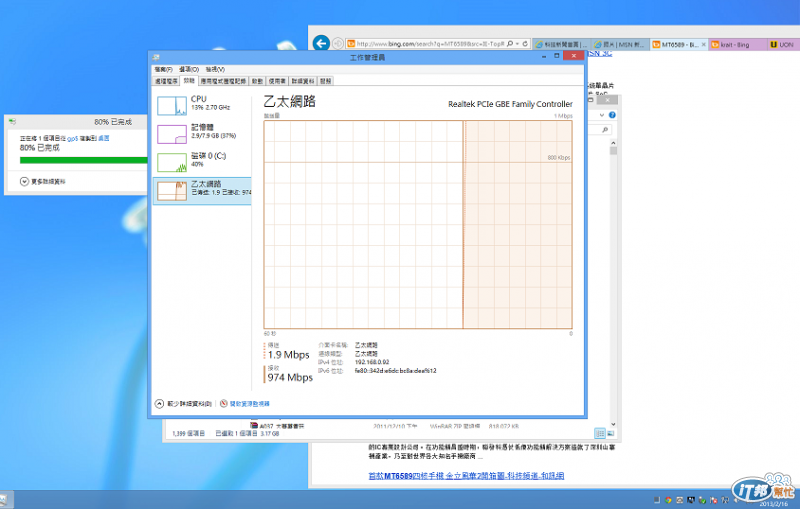Image resolution: width=800 pixels, height=509 pixels.
Task: Open Resource Monitor link
Action: [x=249, y=403]
